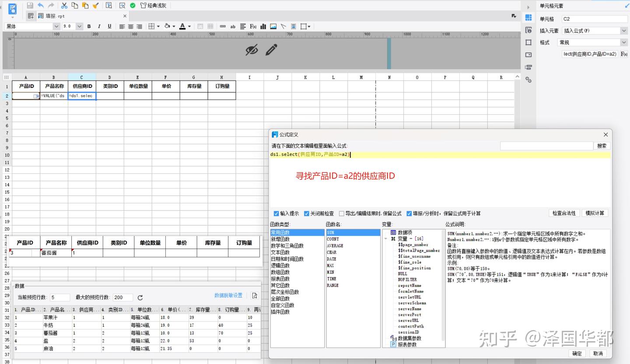Click the 单元格 field showing C2
This screenshot has height=364, width=630.
click(595, 19)
